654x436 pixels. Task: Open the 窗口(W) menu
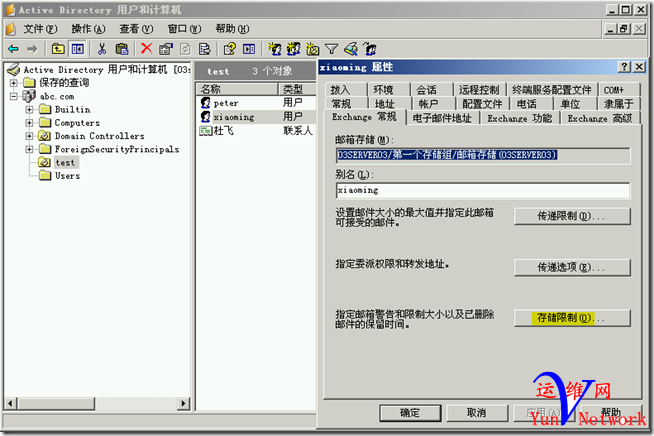tap(184, 29)
